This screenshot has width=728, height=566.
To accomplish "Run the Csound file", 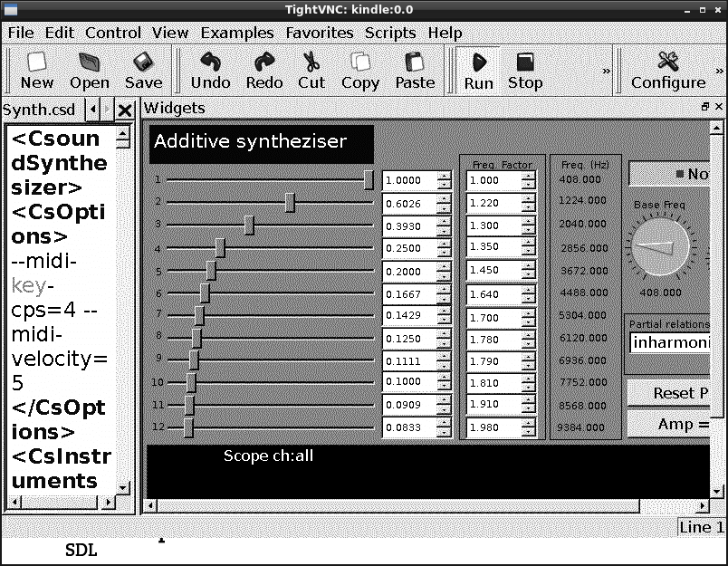I will pyautogui.click(x=478, y=71).
